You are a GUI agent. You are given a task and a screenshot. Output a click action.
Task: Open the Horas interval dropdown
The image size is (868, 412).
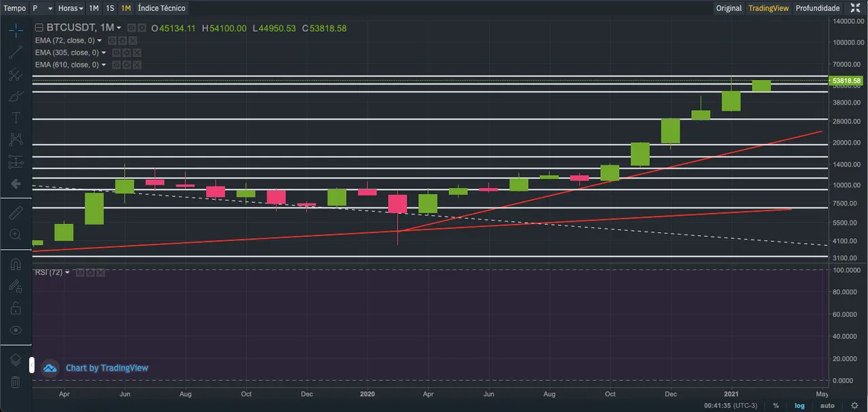tap(71, 8)
